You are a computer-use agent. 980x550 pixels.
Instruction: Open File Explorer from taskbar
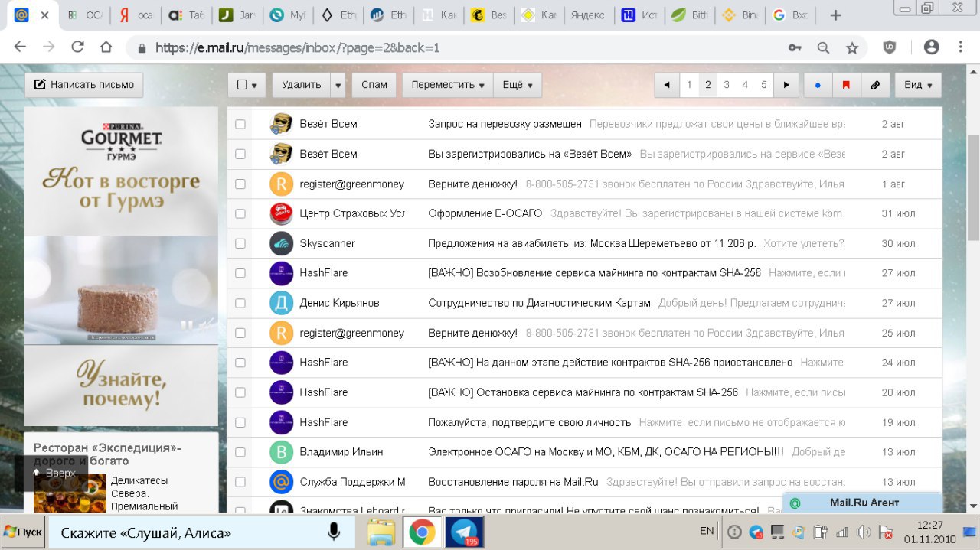coord(381,532)
